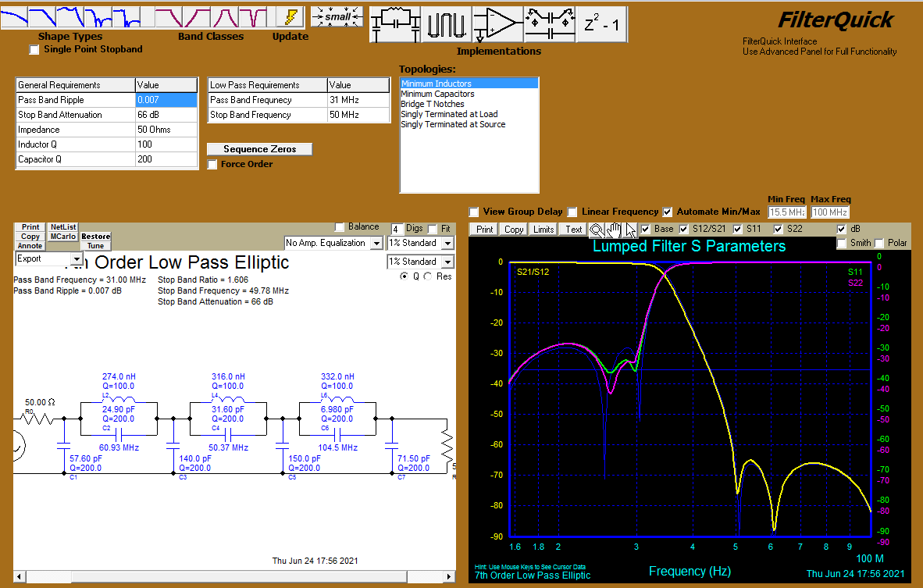Expand the Export dropdown list
923x588 pixels.
(77, 258)
